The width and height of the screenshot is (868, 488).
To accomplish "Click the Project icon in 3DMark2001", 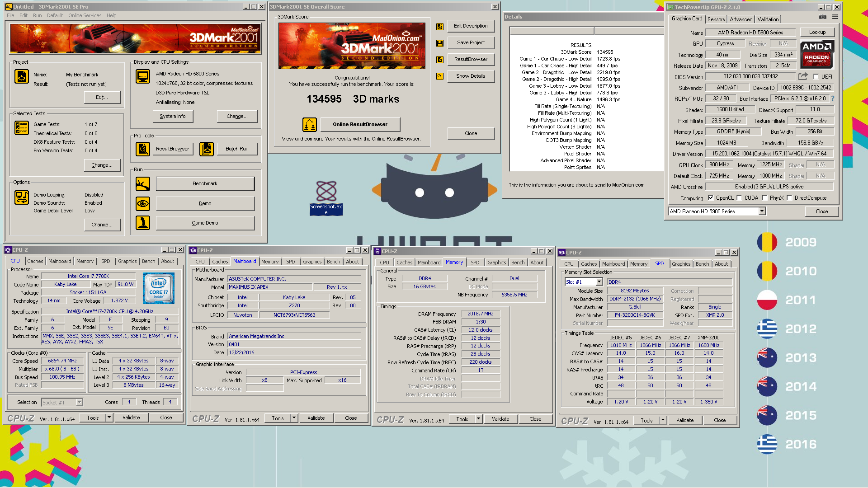I will [22, 76].
